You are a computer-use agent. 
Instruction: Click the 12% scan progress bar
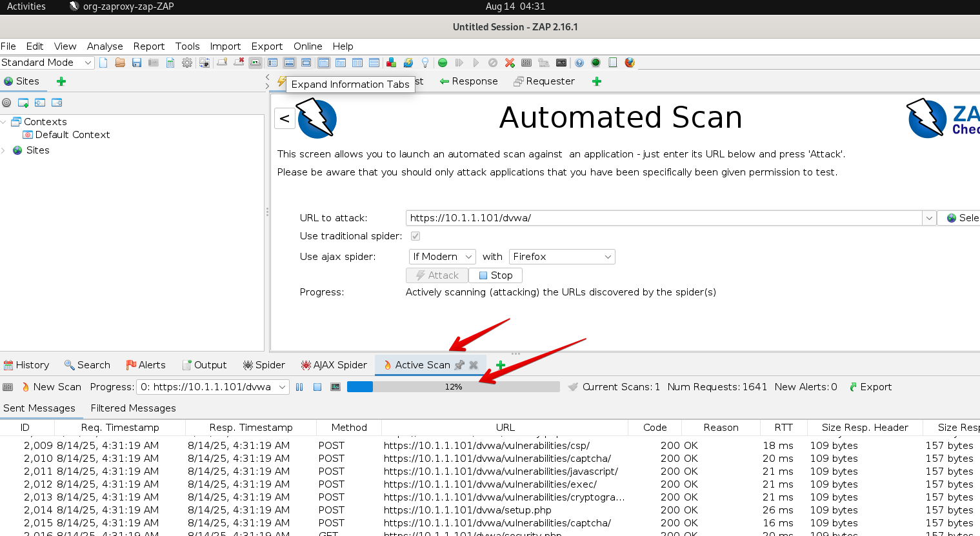pos(453,387)
